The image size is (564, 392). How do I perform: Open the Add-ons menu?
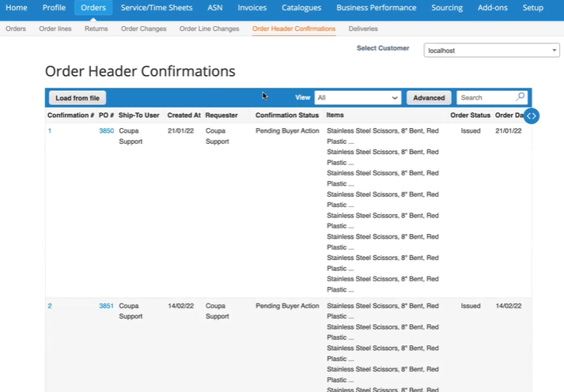pos(493,8)
